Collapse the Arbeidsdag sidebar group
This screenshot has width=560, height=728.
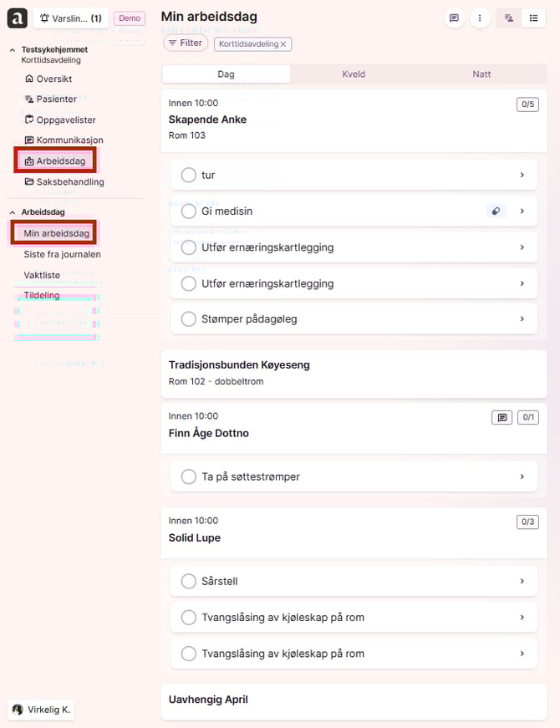click(x=13, y=212)
